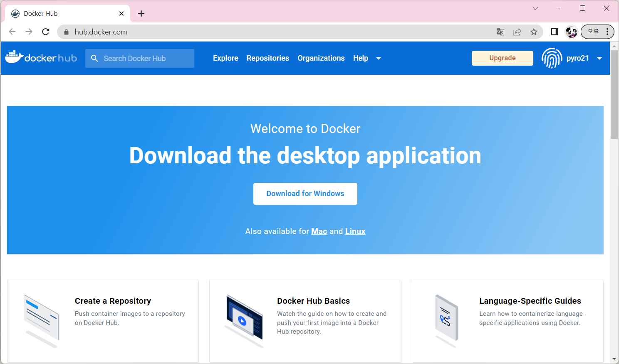
Task: Click the Help menu item
Action: (x=361, y=58)
